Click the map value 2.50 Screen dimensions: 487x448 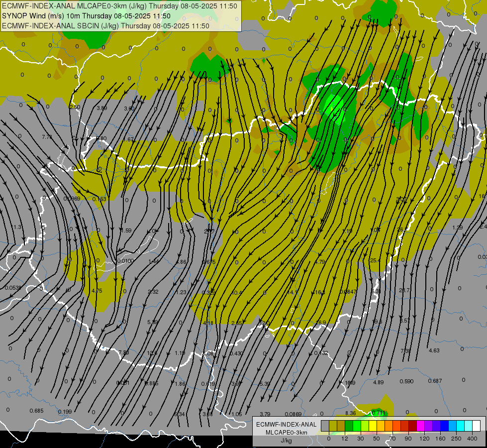pos(75,107)
